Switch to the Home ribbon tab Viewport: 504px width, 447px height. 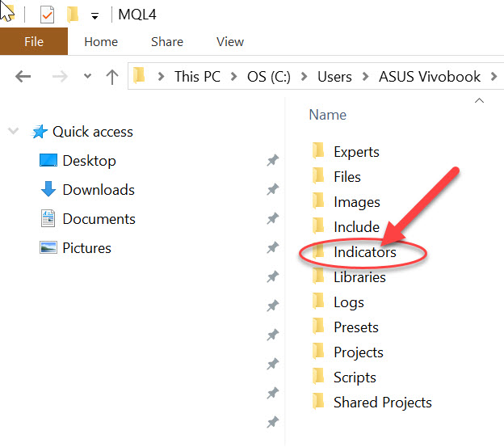point(101,42)
